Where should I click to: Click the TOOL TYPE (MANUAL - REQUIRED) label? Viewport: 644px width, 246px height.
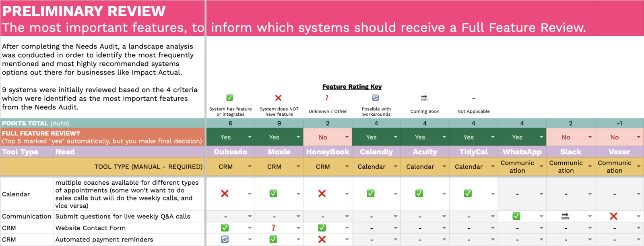(149, 167)
